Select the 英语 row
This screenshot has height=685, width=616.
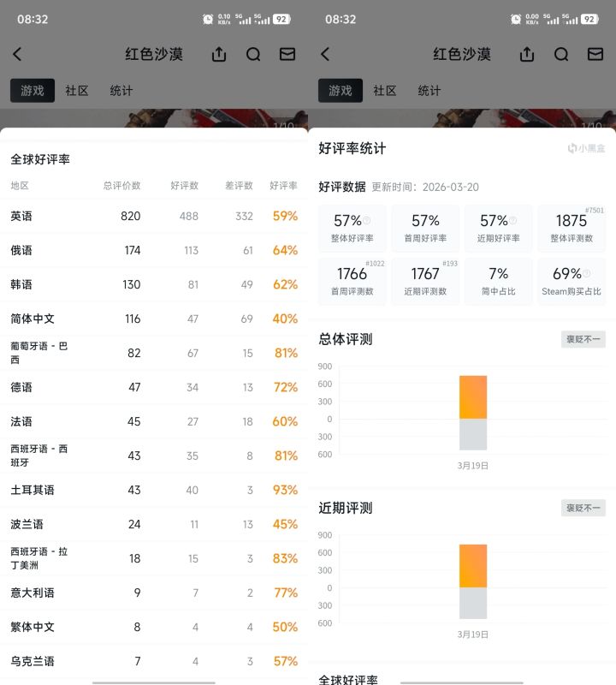pos(154,216)
